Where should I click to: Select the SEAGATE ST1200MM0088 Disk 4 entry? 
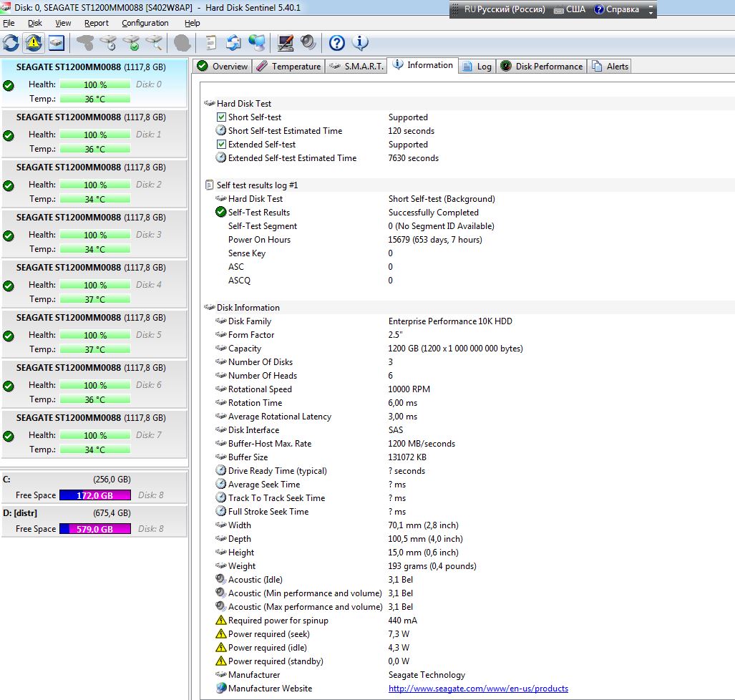tap(94, 283)
